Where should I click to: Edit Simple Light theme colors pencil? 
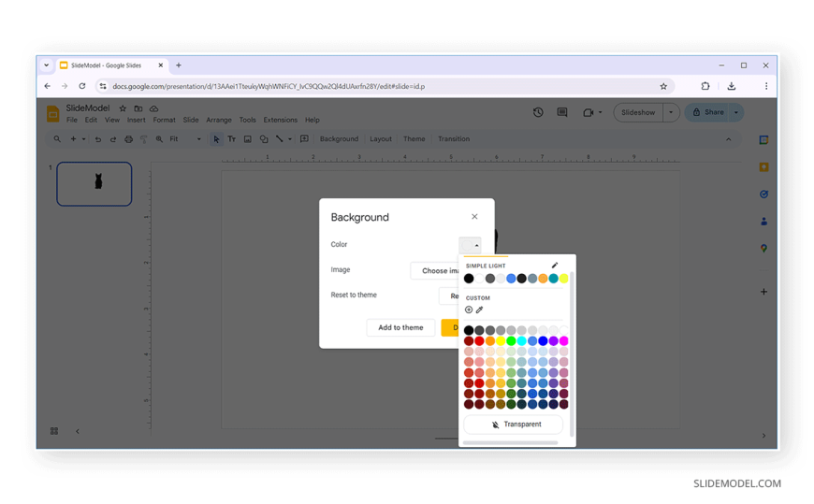pos(555,266)
